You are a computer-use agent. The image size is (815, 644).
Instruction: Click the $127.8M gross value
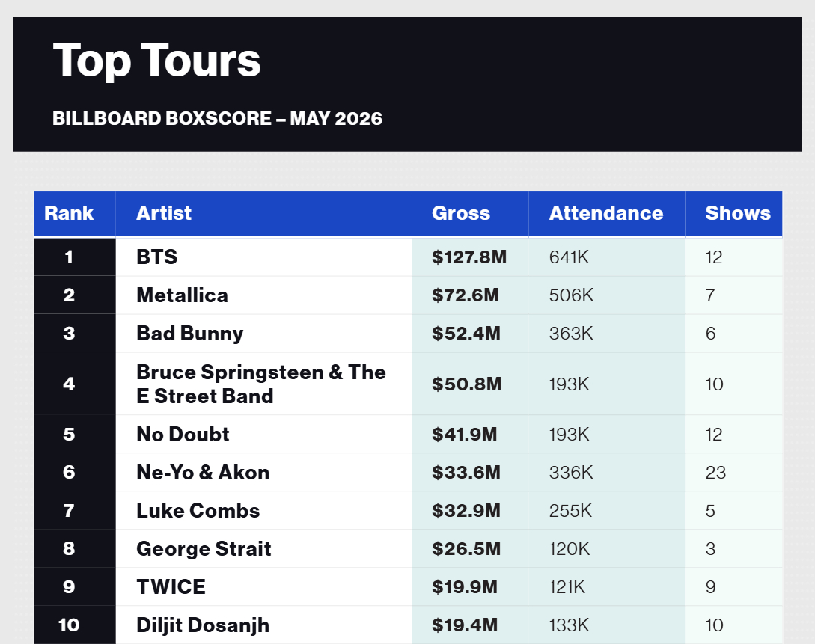click(468, 257)
